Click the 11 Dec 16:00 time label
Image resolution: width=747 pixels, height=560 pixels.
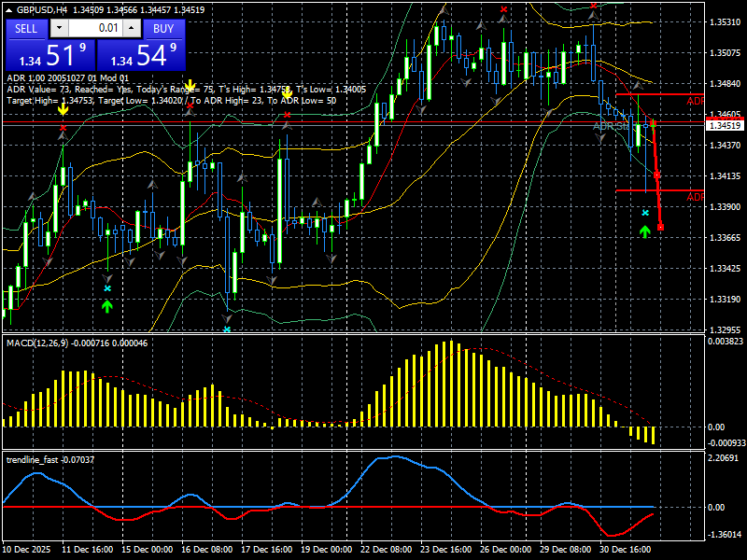pyautogui.click(x=87, y=549)
